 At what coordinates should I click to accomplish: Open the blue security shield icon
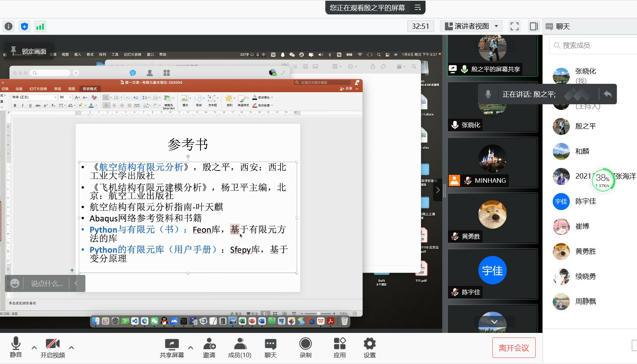24,27
